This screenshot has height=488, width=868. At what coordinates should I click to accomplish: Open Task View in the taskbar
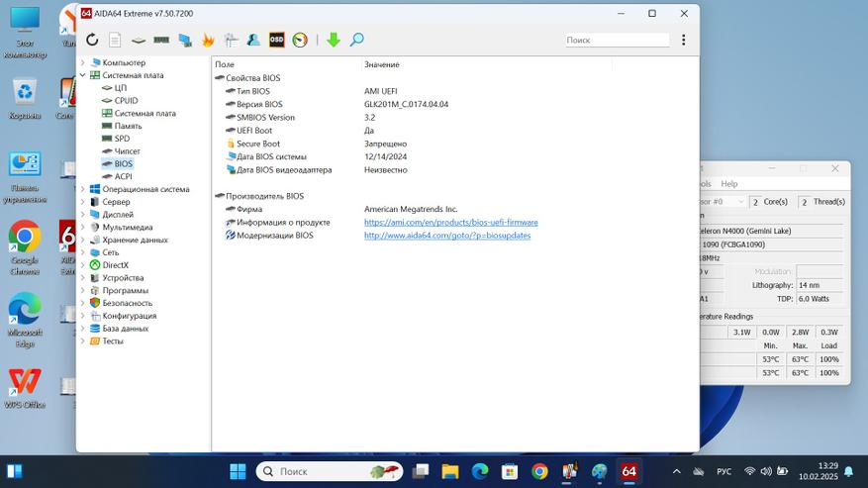point(421,471)
